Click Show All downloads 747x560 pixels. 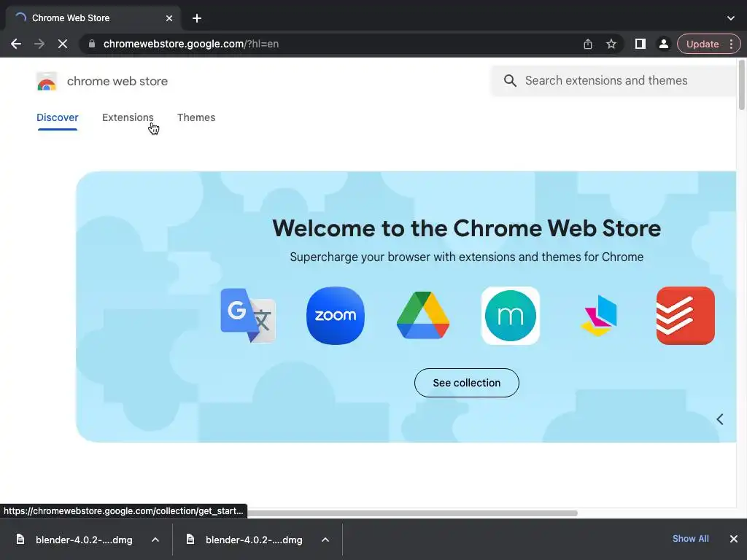(x=690, y=539)
